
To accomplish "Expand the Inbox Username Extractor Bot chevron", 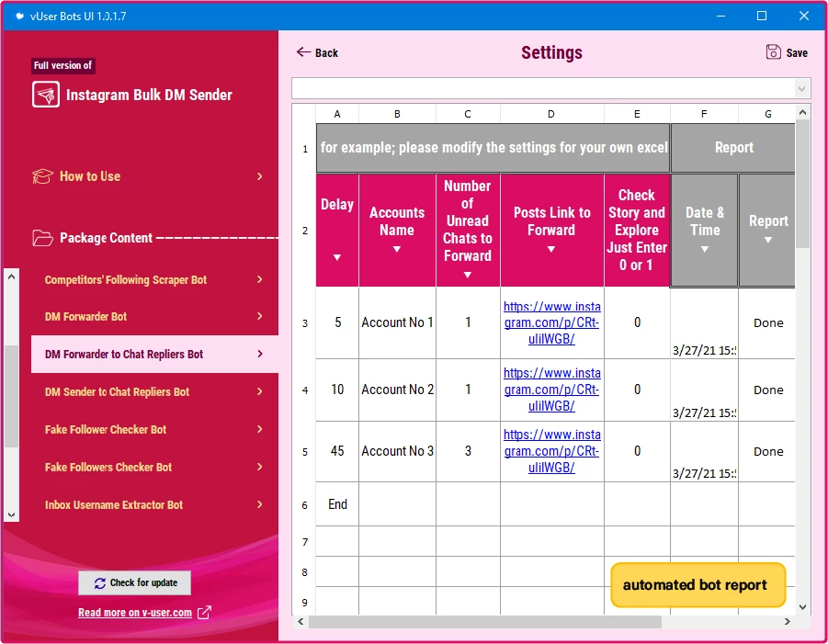I will point(260,504).
